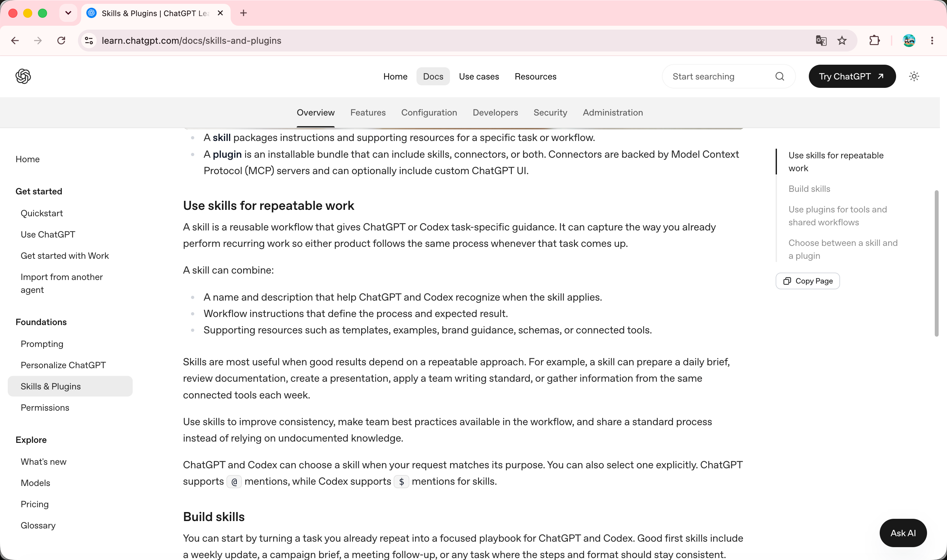Open What's new in the sidebar

[x=43, y=462]
